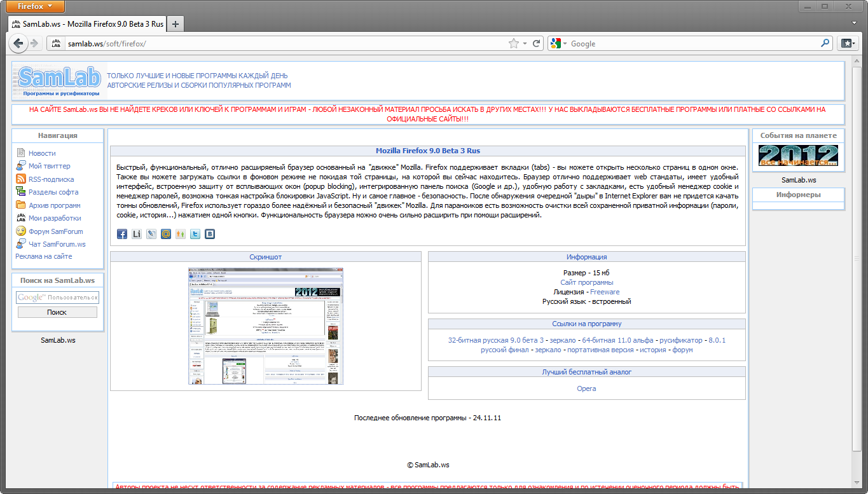868x494 pixels.
Task: Click the SamLab logo in the header
Action: 59,81
